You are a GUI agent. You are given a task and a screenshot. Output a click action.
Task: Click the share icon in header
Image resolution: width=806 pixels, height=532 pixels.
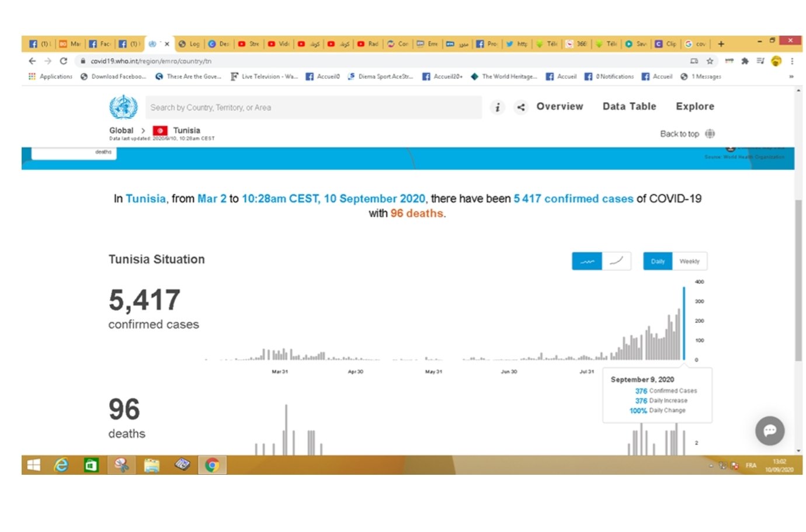pyautogui.click(x=521, y=107)
